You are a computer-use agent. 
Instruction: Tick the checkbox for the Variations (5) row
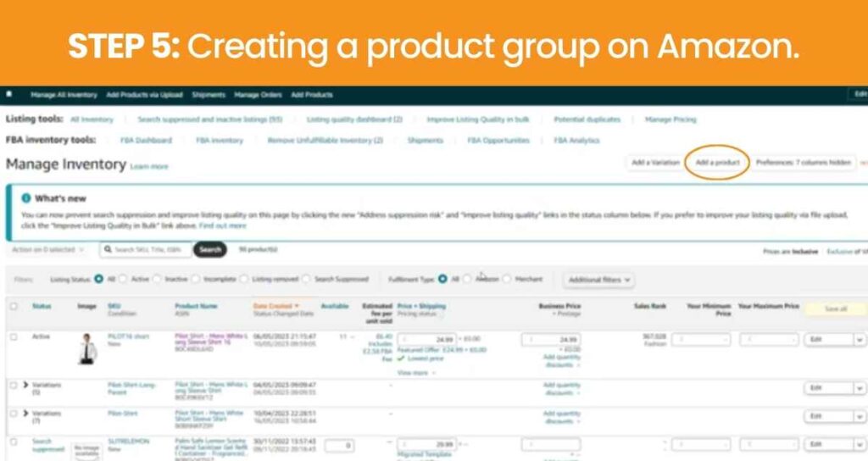(14, 386)
